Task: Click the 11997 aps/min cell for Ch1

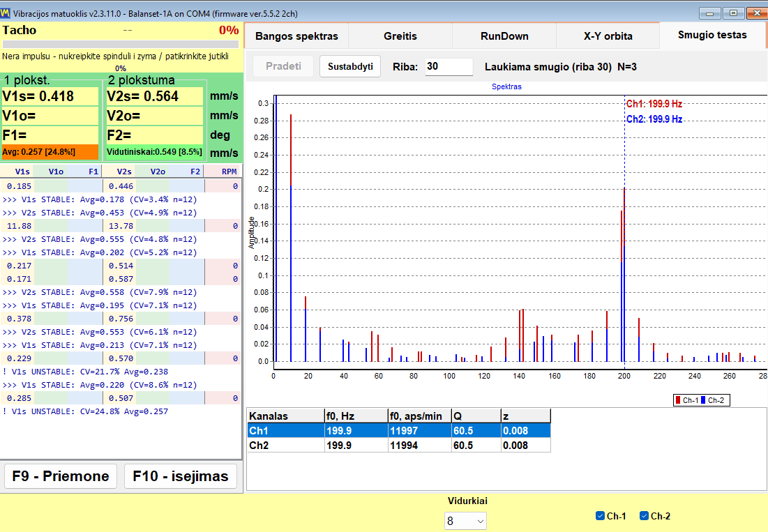Action: click(x=420, y=431)
